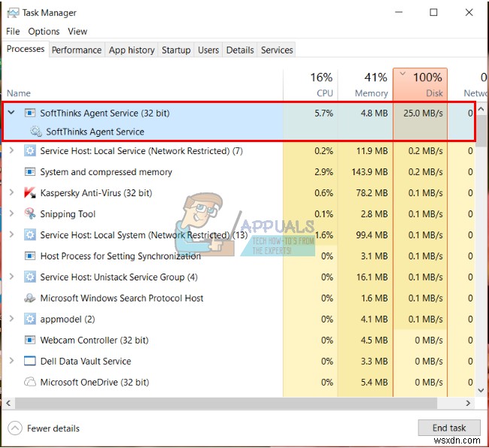Screen dimensions: 489x448
Task: Click the Snipping Tool scissors icon
Action: [30, 213]
